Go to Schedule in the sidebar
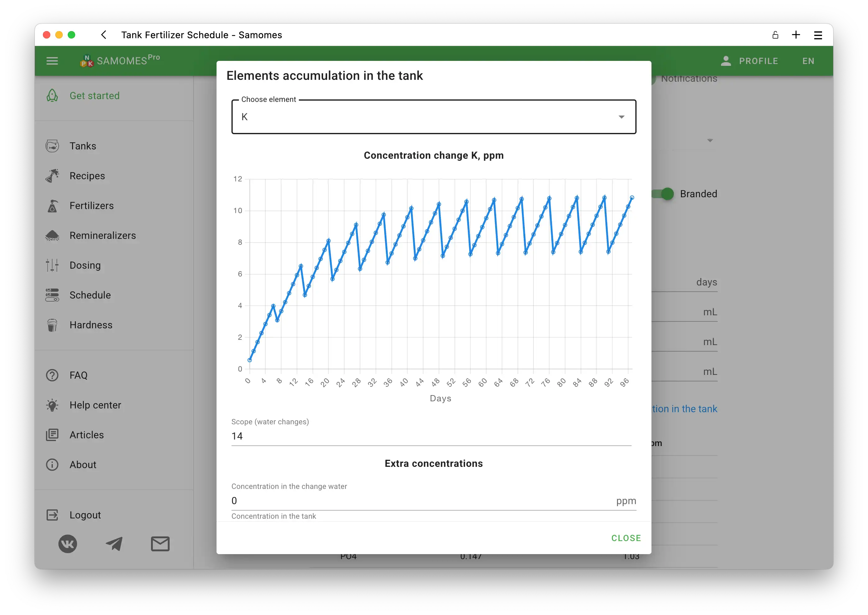Image resolution: width=868 pixels, height=615 pixels. pos(90,295)
